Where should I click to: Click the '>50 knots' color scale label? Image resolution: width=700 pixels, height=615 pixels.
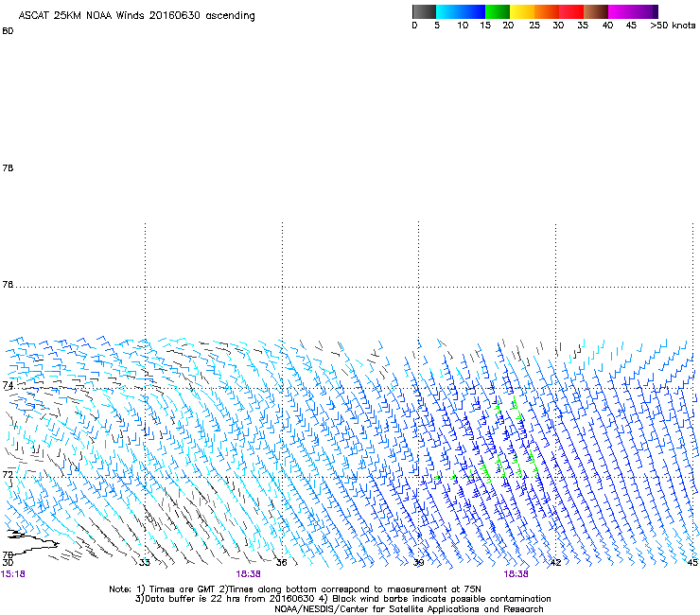point(673,26)
